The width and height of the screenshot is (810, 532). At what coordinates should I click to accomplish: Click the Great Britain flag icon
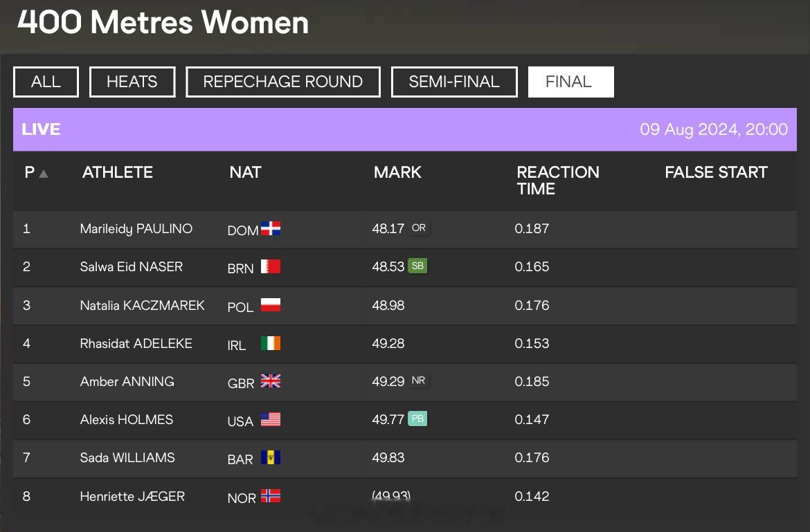coord(270,381)
